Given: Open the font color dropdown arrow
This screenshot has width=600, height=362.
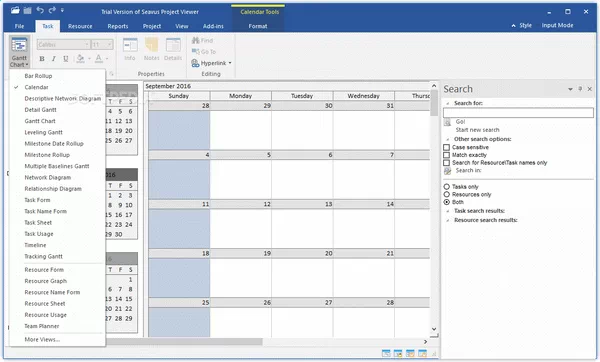Looking at the screenshot, I should pyautogui.click(x=107, y=59).
